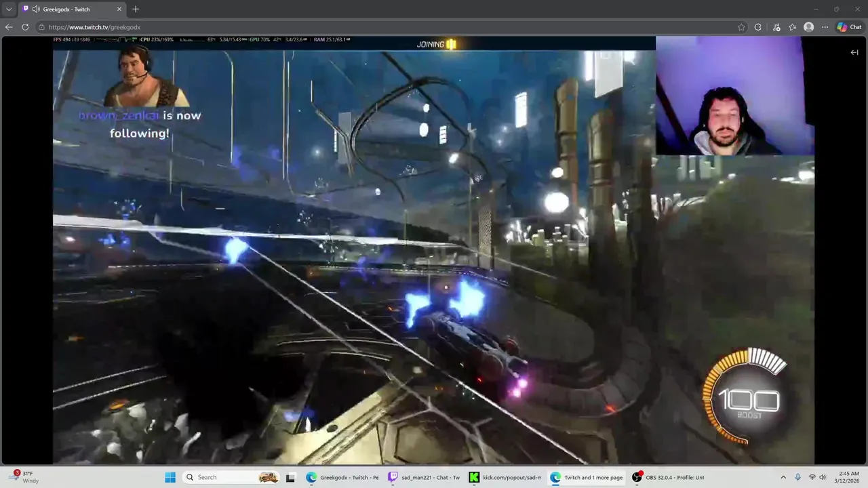Switch to OBS 32.0.4 window
868x488 pixels.
(x=669, y=477)
